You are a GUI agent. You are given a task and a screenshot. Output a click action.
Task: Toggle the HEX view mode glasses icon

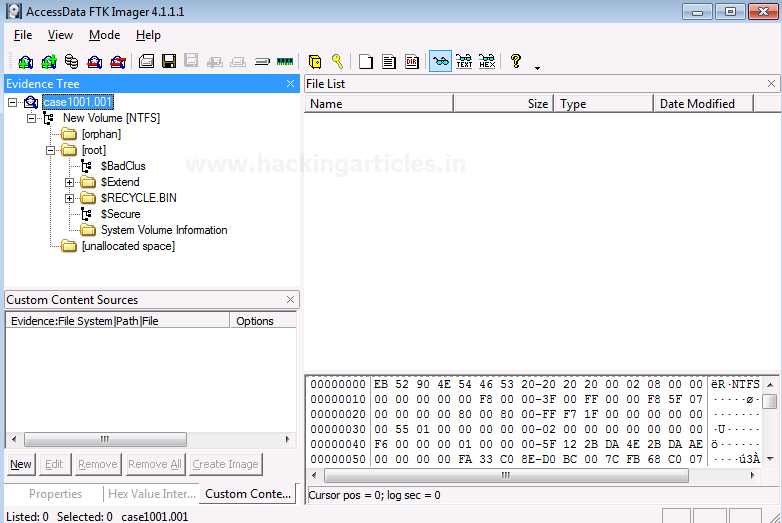point(487,61)
